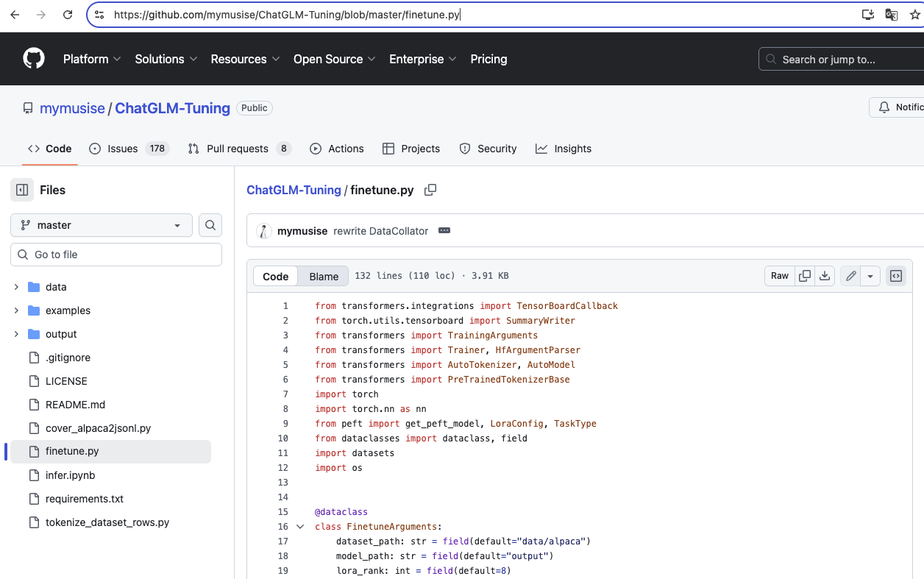Expand the output folder chevron

click(16, 334)
